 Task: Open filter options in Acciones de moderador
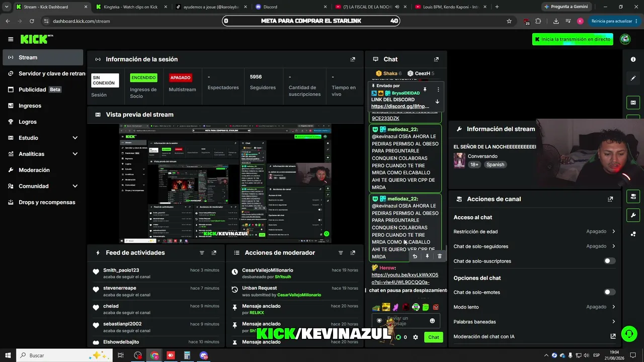click(341, 253)
